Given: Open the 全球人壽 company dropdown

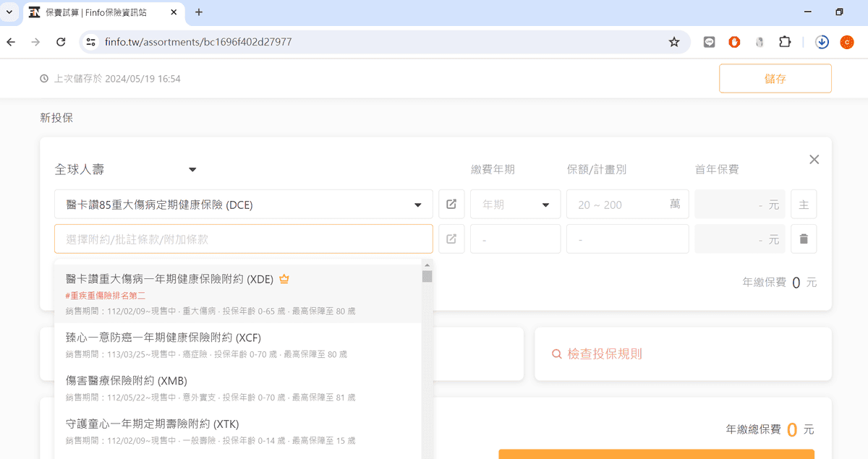Looking at the screenshot, I should (x=127, y=169).
